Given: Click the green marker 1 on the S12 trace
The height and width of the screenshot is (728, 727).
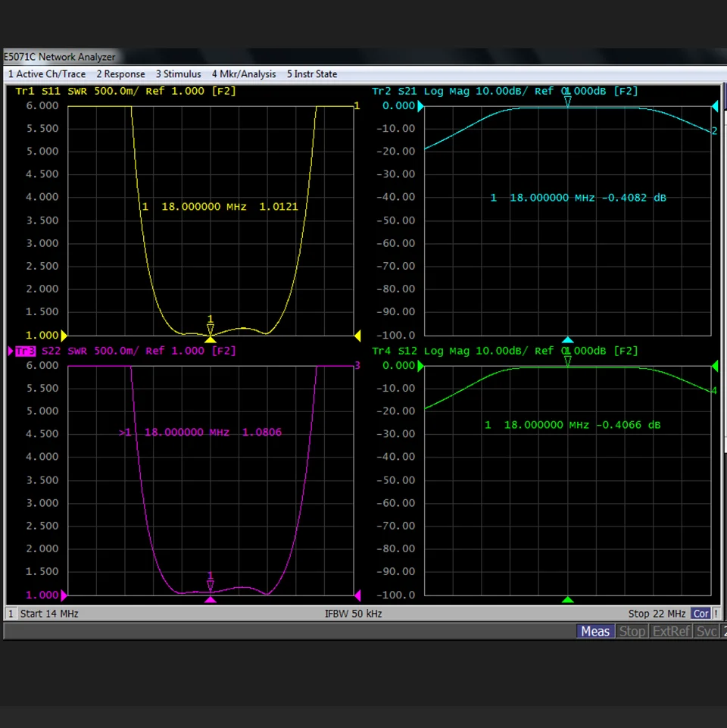Looking at the screenshot, I should [567, 358].
